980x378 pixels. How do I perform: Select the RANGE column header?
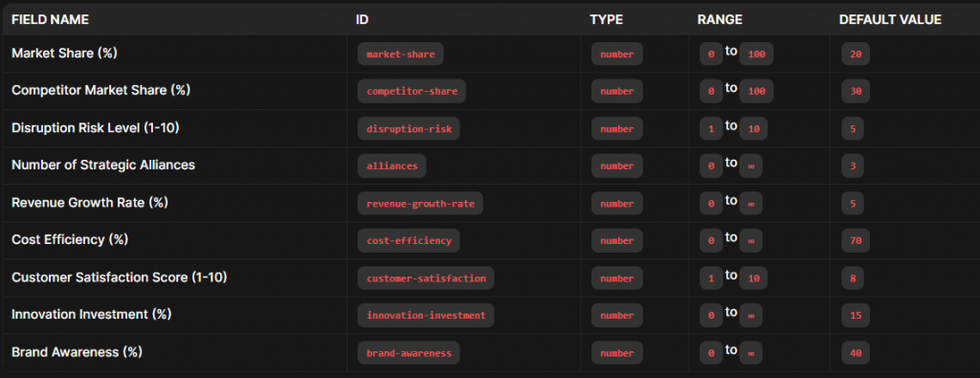(x=720, y=20)
